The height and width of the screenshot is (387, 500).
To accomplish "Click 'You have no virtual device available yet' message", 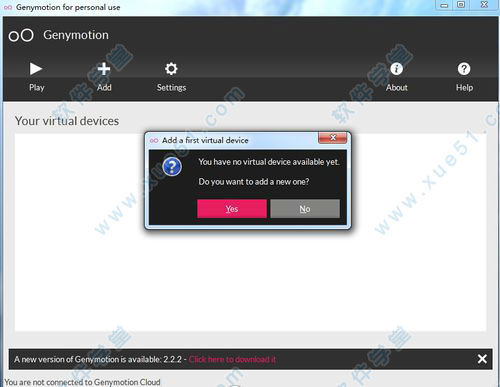I will (x=269, y=162).
